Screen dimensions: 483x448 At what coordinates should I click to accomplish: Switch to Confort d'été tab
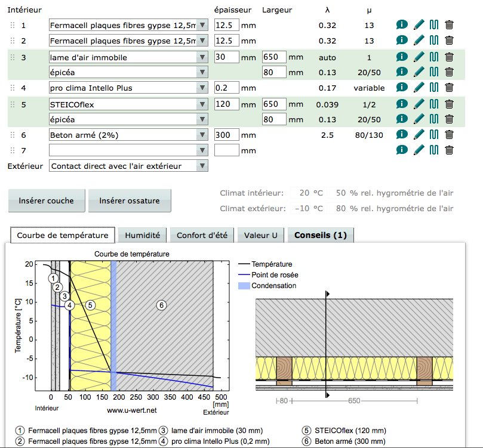point(202,236)
